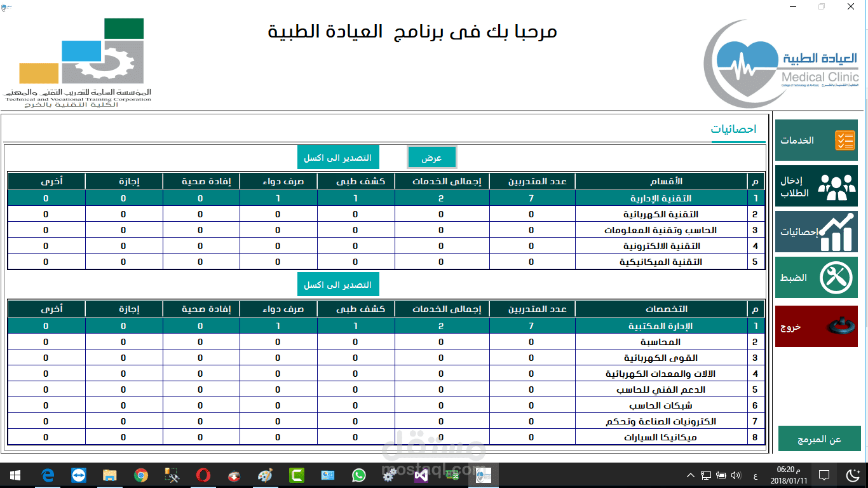Screen dimensions: 868x488
Task: Switch the ع input language indicator
Action: [755, 475]
